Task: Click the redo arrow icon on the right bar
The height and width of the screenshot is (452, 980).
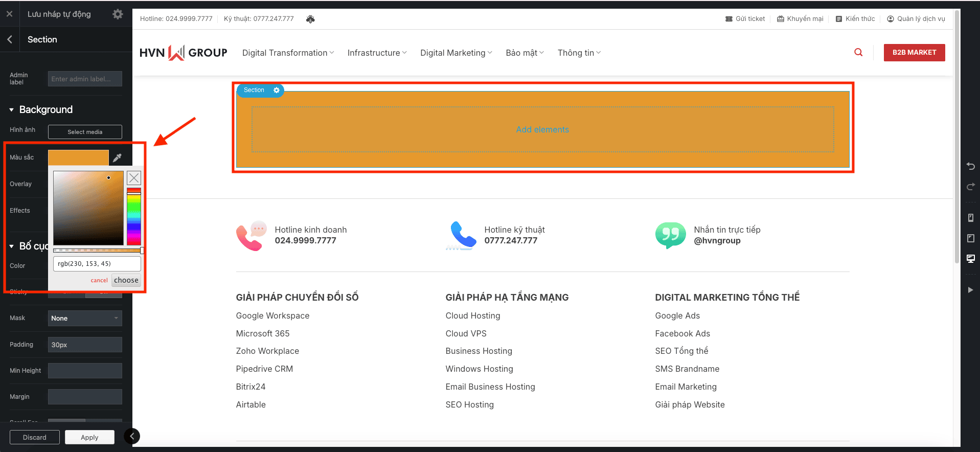Action: pyautogui.click(x=970, y=187)
